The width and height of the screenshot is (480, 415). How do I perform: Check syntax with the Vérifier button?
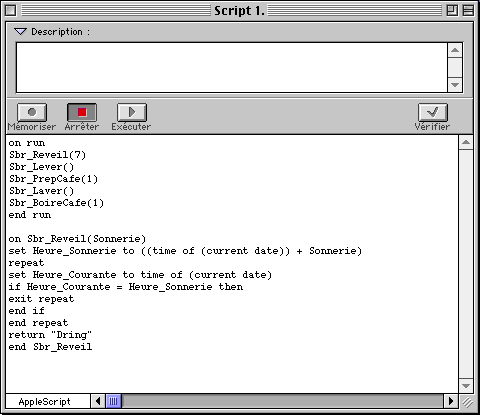pos(433,112)
